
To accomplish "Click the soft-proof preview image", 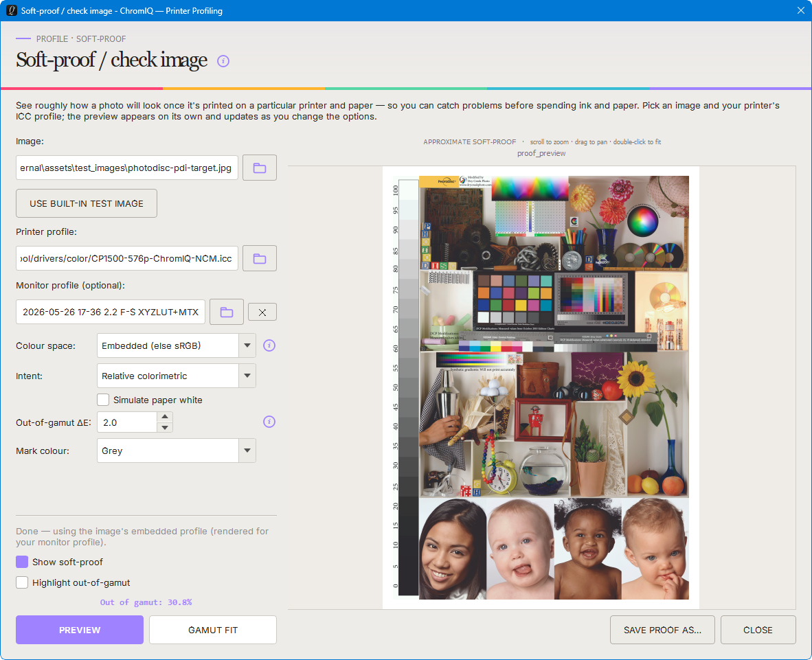I will (x=541, y=388).
